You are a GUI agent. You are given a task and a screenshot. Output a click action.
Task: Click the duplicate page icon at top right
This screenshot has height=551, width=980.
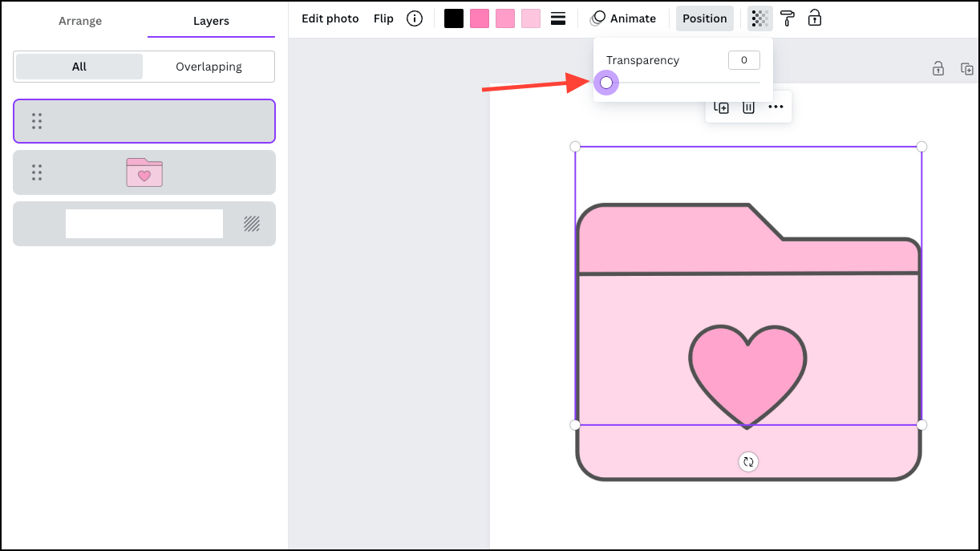point(967,69)
